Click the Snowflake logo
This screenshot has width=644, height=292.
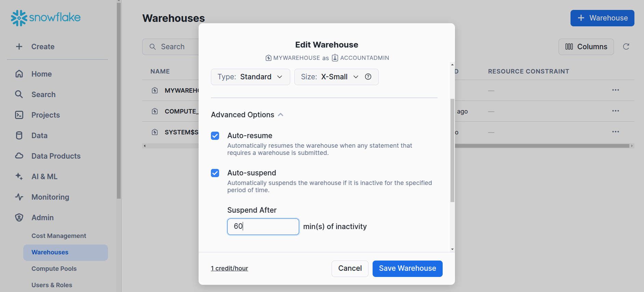(x=45, y=18)
